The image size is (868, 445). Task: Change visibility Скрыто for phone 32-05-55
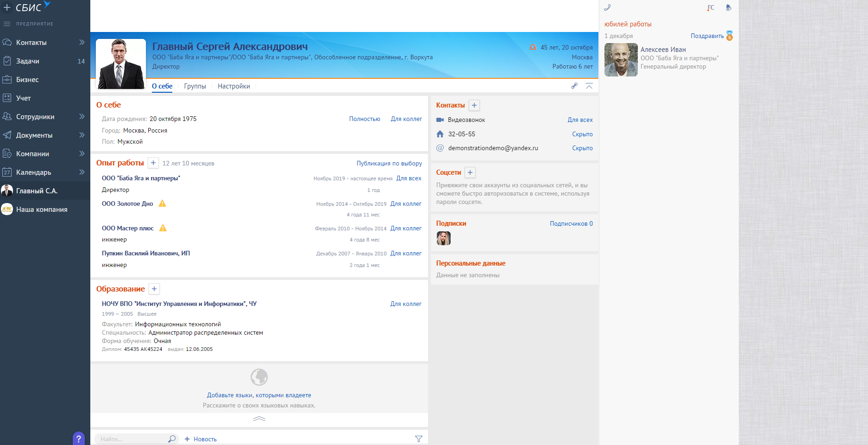(x=582, y=134)
